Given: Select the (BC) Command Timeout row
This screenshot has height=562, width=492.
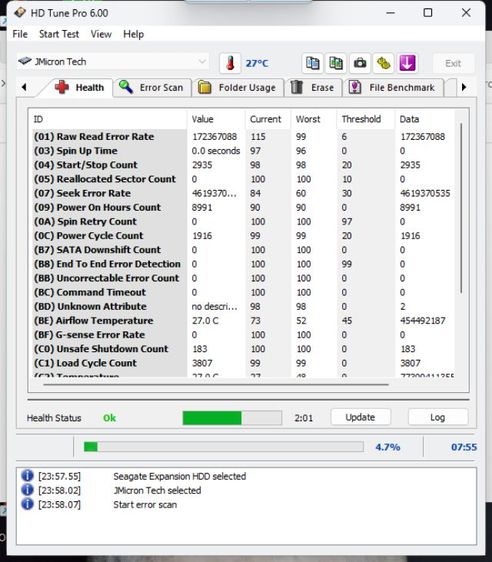Looking at the screenshot, I should tap(244, 292).
